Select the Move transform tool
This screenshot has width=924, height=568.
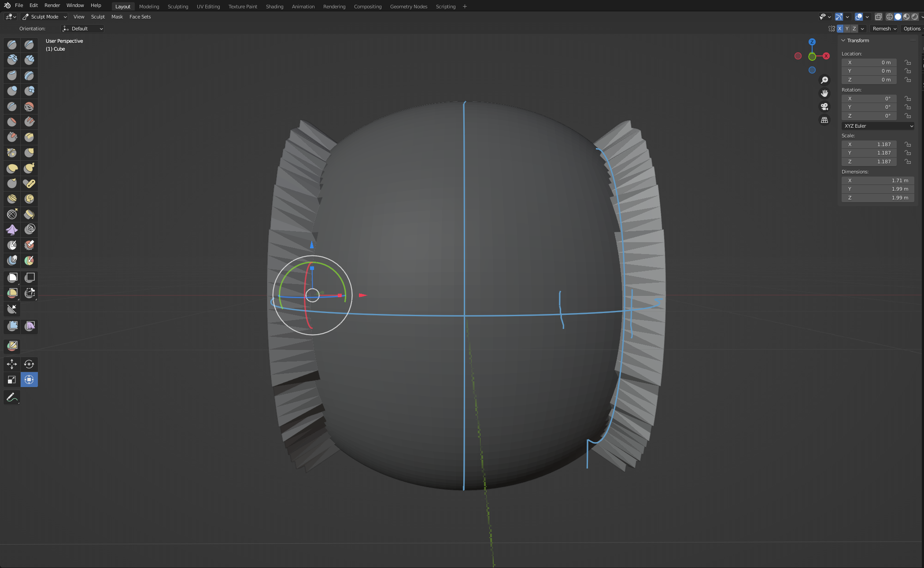coord(12,364)
